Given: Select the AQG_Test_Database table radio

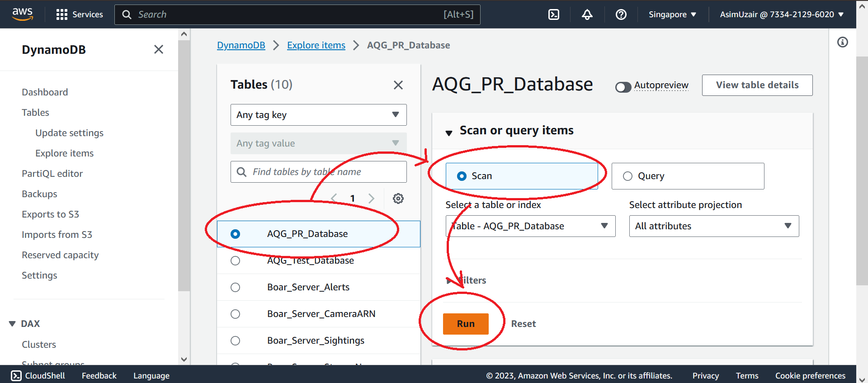Looking at the screenshot, I should [x=235, y=260].
